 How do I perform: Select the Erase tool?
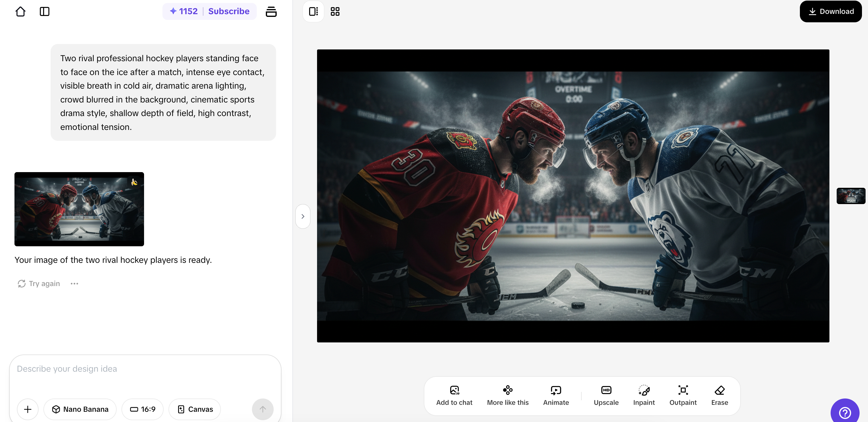719,395
